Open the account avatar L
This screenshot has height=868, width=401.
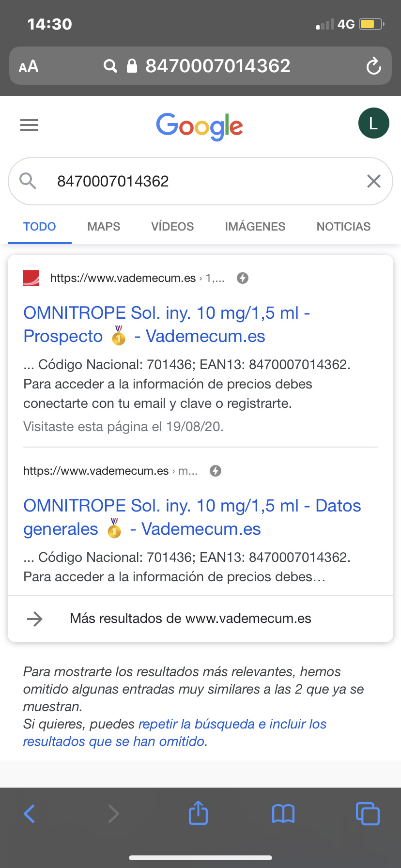(x=373, y=123)
